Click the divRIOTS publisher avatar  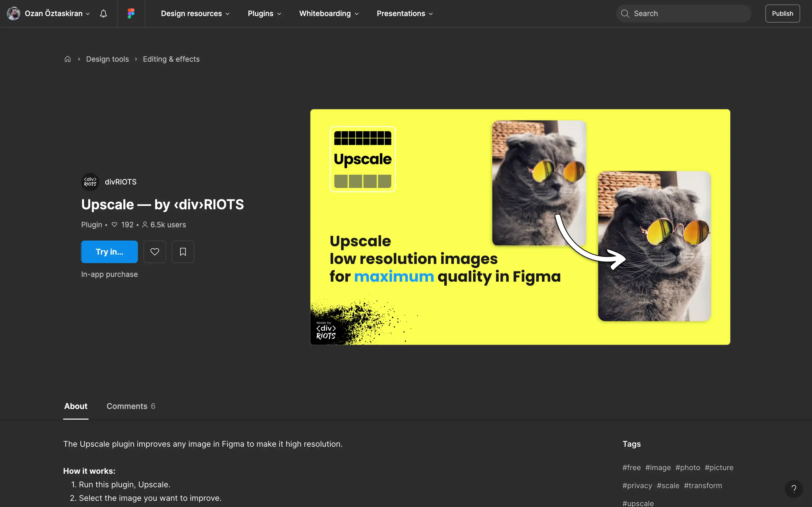(90, 182)
